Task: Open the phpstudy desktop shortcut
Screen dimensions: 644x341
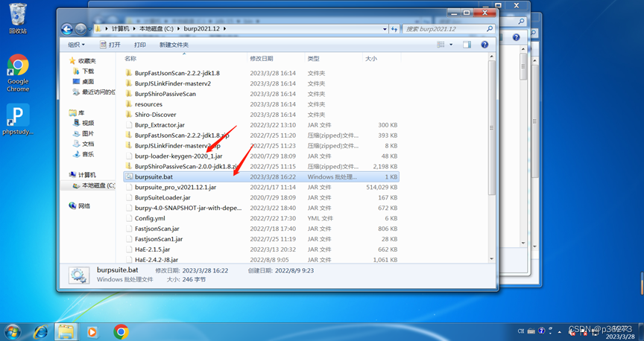Action: 18,119
